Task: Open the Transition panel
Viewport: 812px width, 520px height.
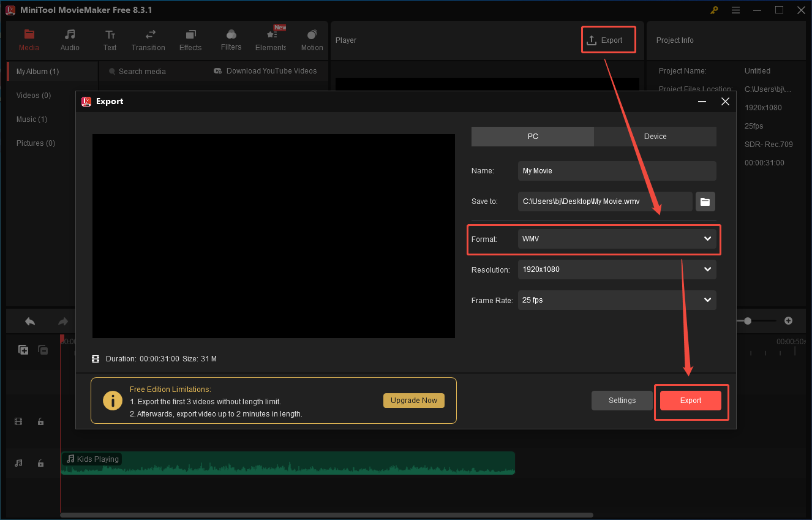Action: pos(148,39)
